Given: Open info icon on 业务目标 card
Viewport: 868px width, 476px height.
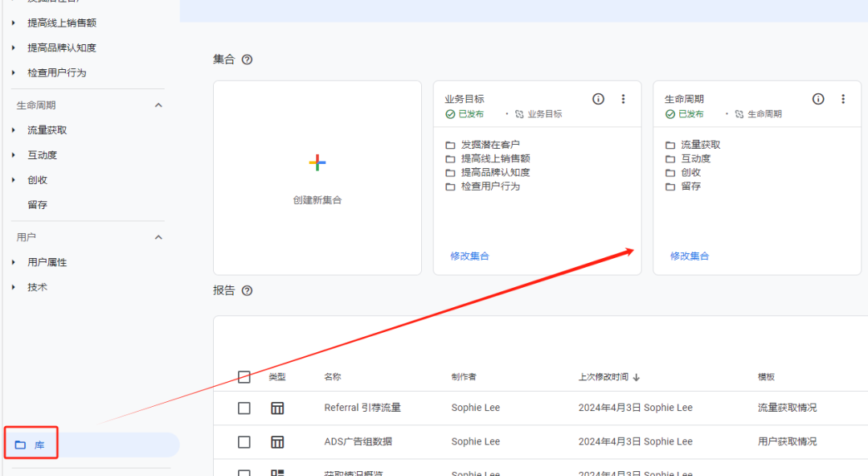Looking at the screenshot, I should click(x=599, y=99).
